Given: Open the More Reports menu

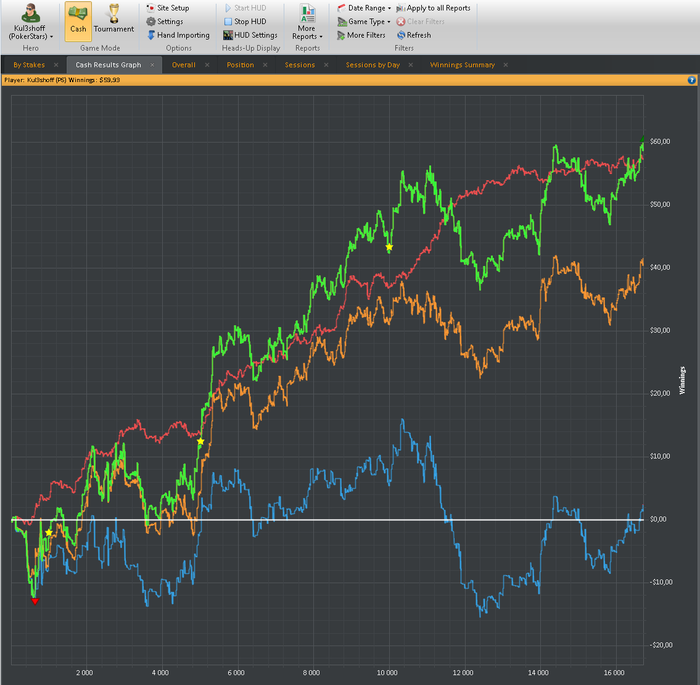Looking at the screenshot, I should pyautogui.click(x=307, y=22).
